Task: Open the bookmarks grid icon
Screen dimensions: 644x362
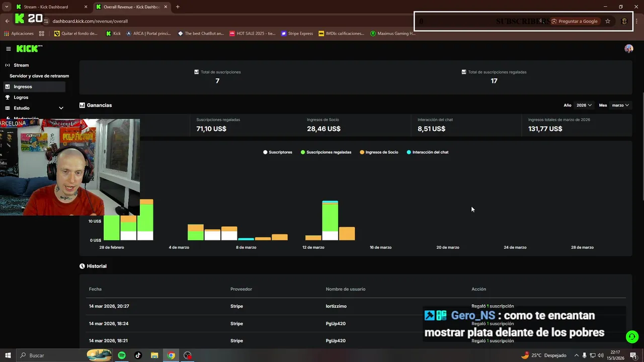Action: point(42,34)
